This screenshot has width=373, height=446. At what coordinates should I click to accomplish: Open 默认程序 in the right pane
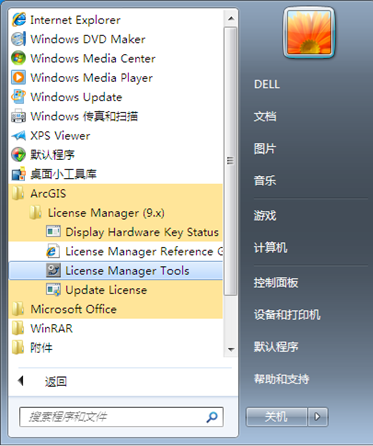[276, 347]
